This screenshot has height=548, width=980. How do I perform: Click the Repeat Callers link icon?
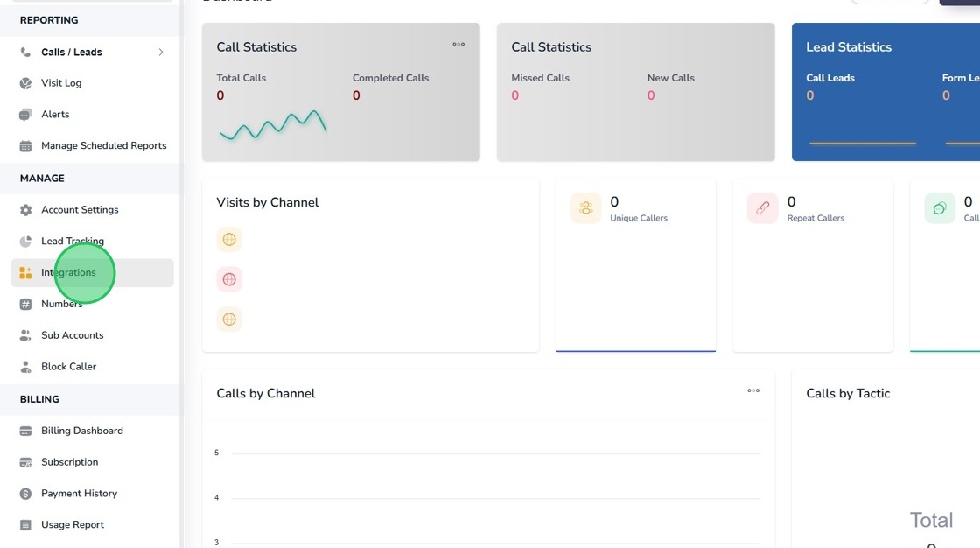(x=762, y=208)
